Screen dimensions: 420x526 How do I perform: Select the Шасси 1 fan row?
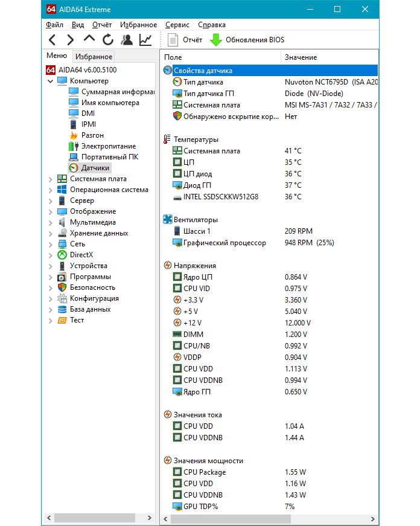click(270, 231)
